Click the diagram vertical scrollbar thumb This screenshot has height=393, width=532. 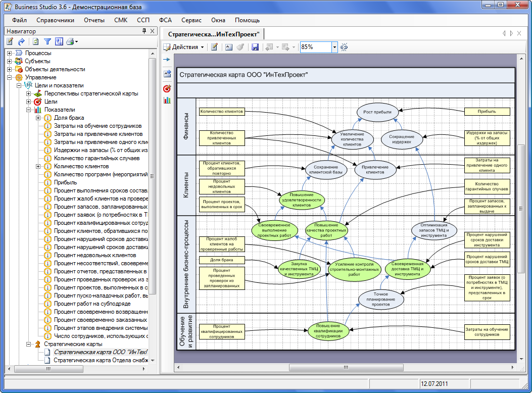coord(521,209)
